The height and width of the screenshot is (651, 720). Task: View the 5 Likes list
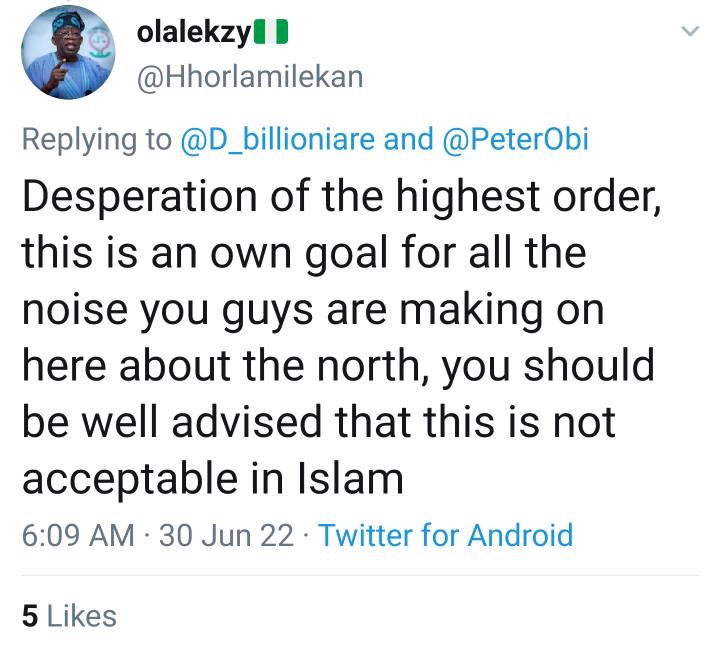click(x=68, y=616)
